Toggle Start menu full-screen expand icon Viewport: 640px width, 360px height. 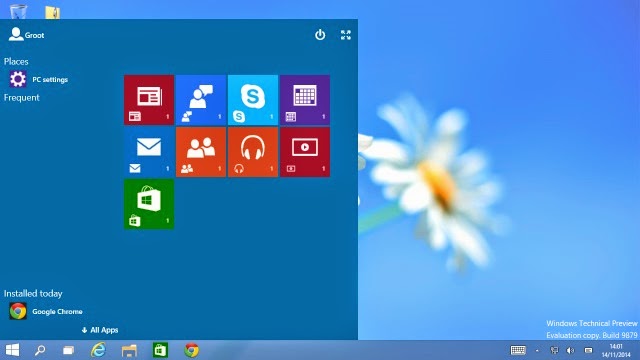click(x=346, y=35)
